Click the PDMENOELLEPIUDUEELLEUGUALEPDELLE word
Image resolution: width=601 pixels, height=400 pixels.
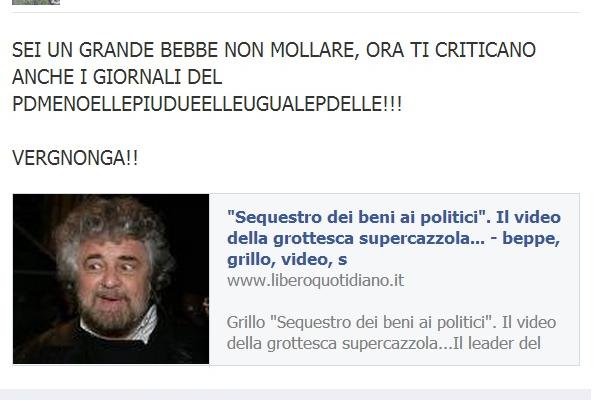coord(207,104)
